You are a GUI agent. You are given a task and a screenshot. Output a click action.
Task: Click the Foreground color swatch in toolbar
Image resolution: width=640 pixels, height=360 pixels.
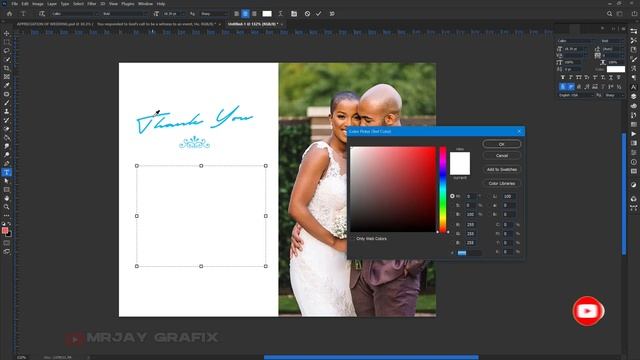coord(5,231)
